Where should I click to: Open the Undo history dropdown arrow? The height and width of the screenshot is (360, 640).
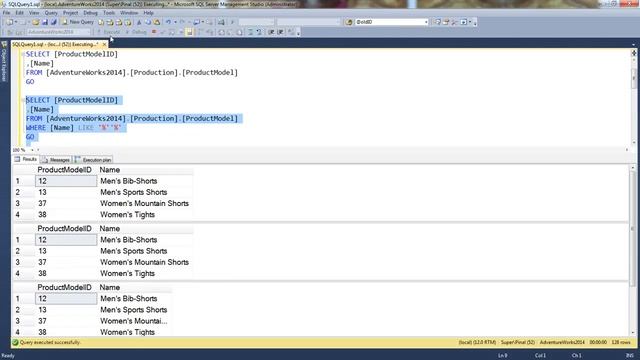point(175,22)
